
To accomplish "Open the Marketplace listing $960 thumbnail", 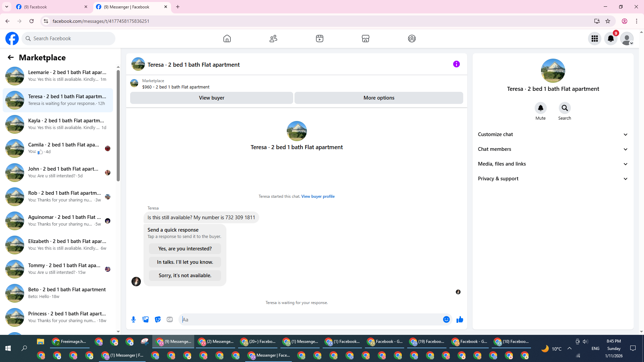I will click(134, 83).
